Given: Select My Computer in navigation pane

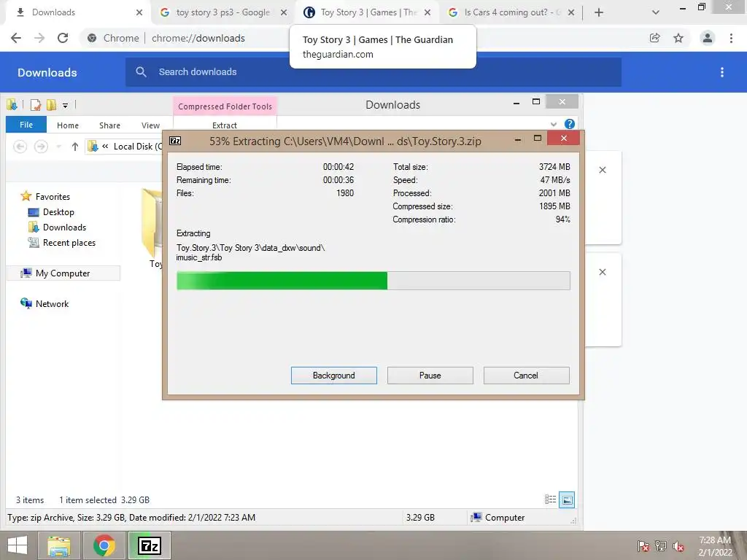Looking at the screenshot, I should (63, 273).
